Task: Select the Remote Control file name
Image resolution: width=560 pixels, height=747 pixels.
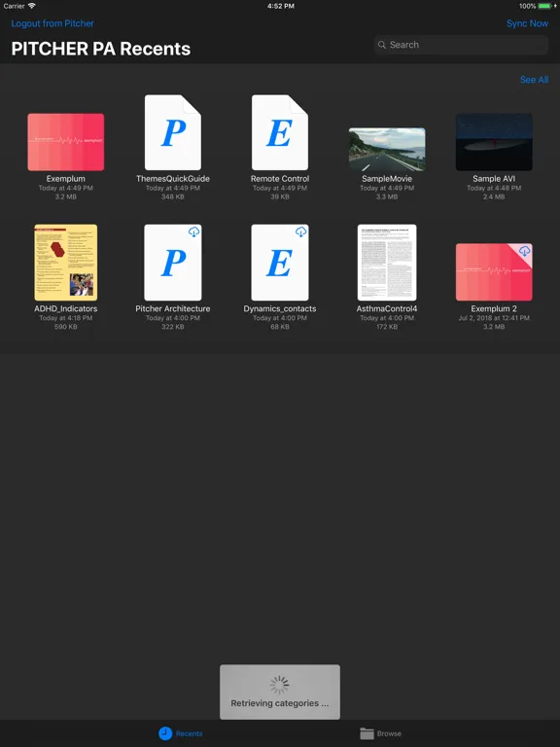Action: [x=280, y=179]
